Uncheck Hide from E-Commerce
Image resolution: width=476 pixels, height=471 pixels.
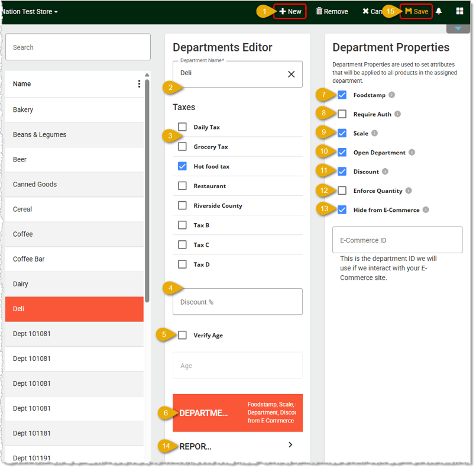(342, 209)
